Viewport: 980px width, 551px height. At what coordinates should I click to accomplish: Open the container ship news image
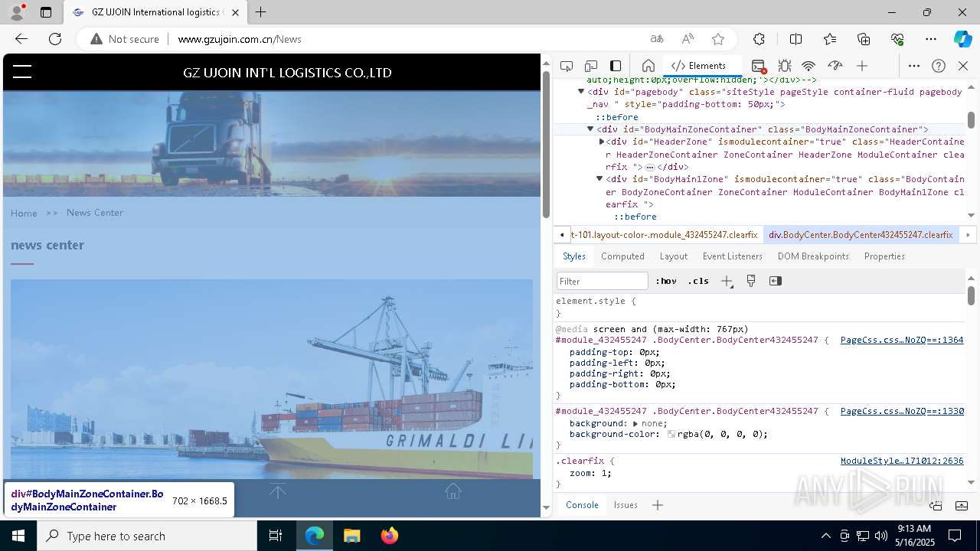[272, 379]
